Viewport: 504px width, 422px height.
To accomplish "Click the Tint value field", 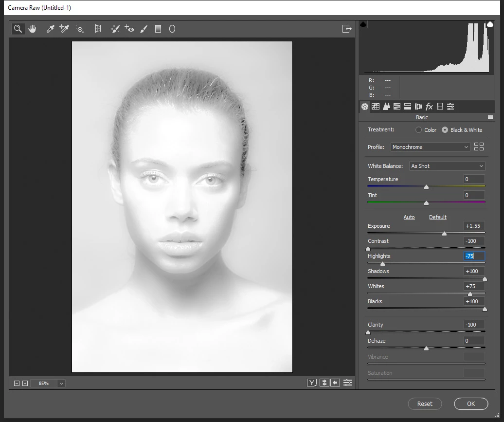I will (x=474, y=195).
